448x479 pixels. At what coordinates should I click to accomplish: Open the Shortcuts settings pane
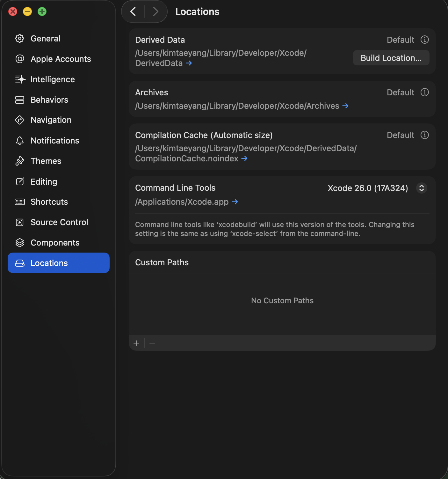coord(59,202)
